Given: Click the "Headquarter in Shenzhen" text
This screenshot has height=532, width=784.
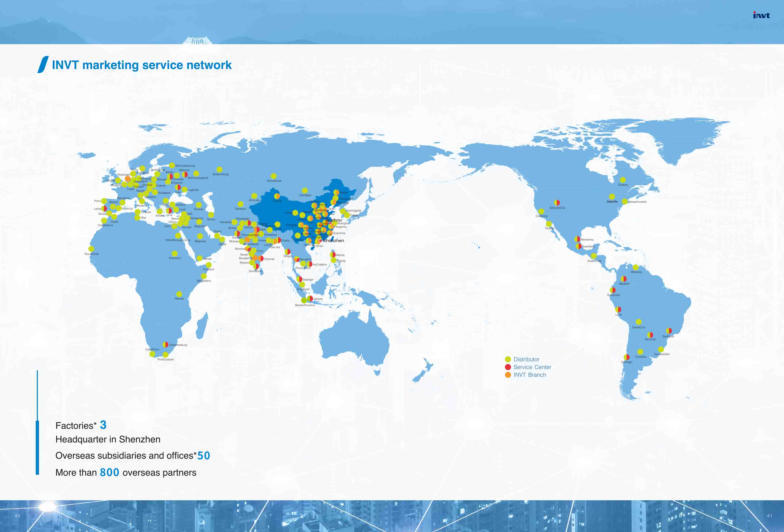Looking at the screenshot, I should tap(108, 439).
